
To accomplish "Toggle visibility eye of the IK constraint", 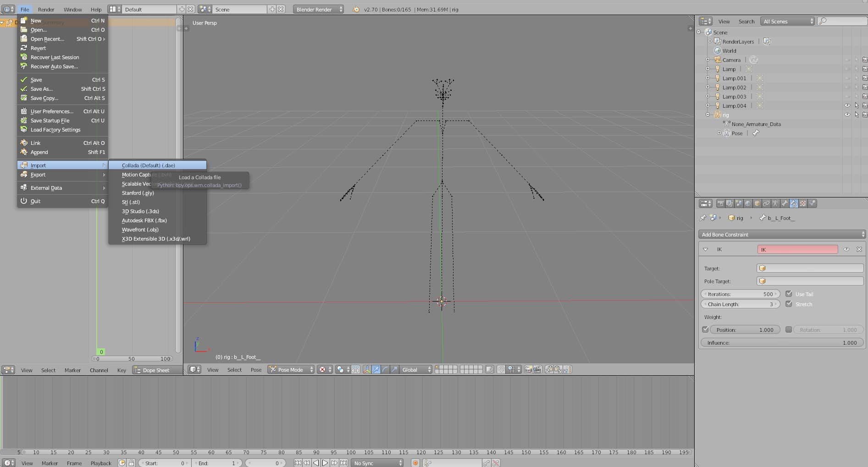I will click(x=846, y=249).
